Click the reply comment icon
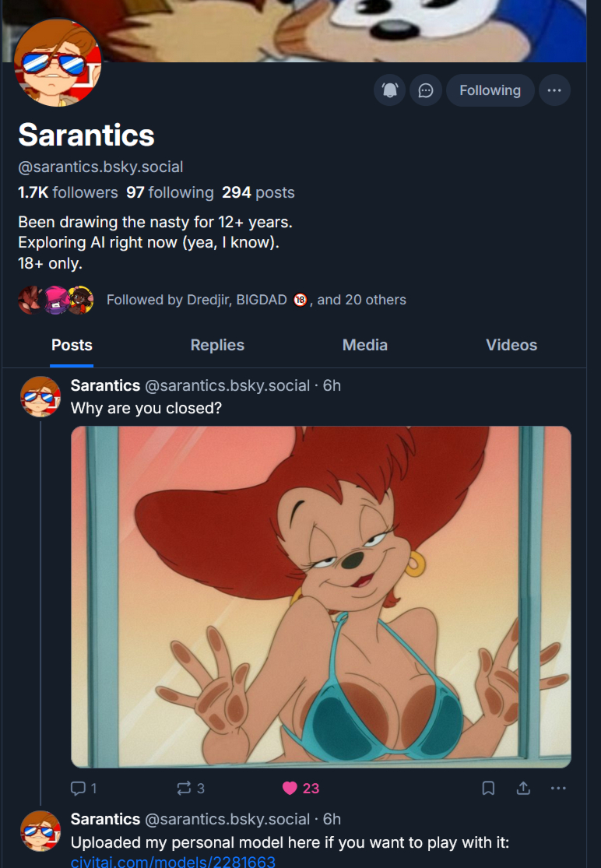601x868 pixels. click(79, 788)
